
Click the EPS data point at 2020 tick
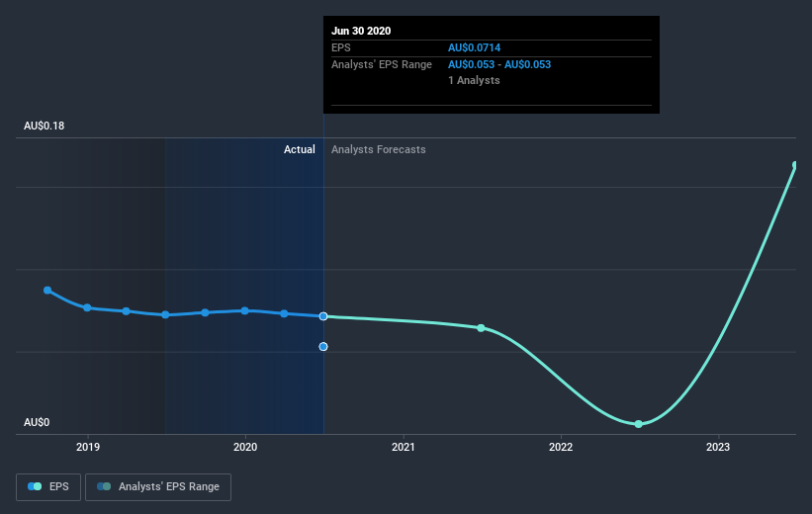[x=244, y=310]
